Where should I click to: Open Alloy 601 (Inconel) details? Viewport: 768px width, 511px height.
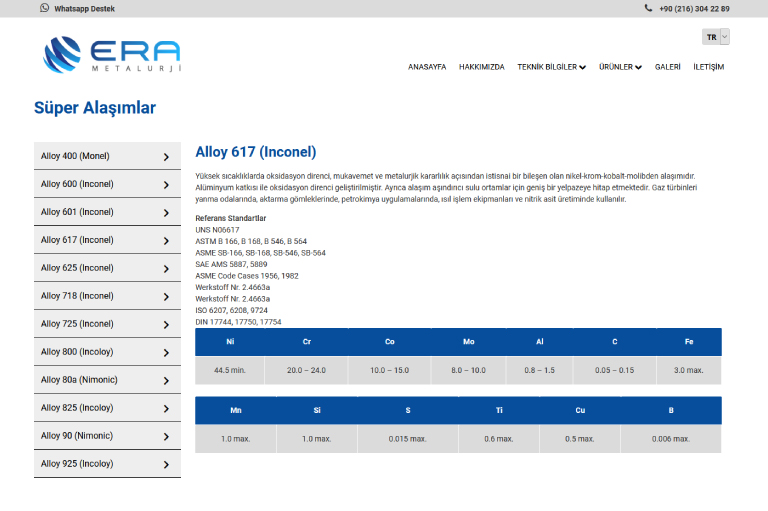pos(77,212)
